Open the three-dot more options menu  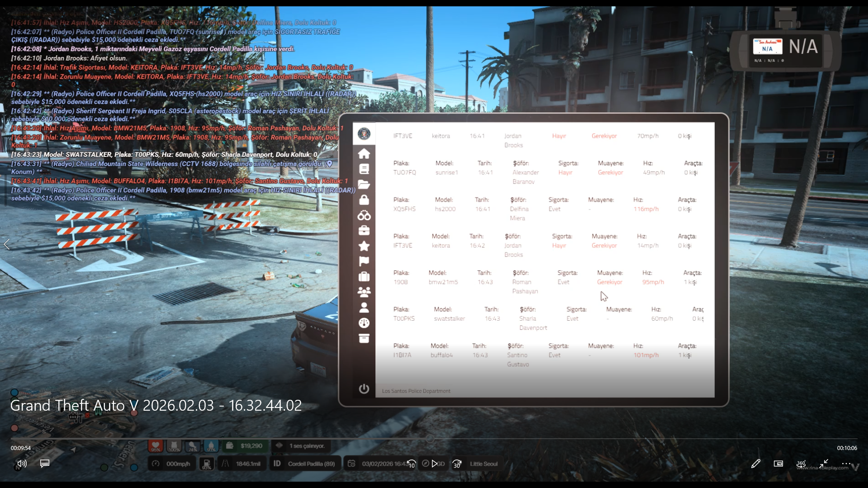(846, 464)
